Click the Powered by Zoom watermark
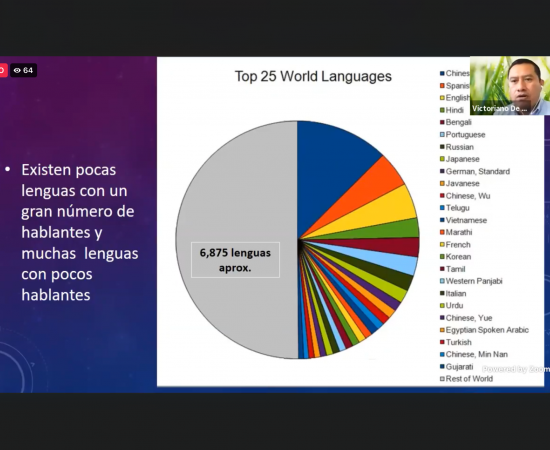This screenshot has height=450, width=550. pos(516,369)
